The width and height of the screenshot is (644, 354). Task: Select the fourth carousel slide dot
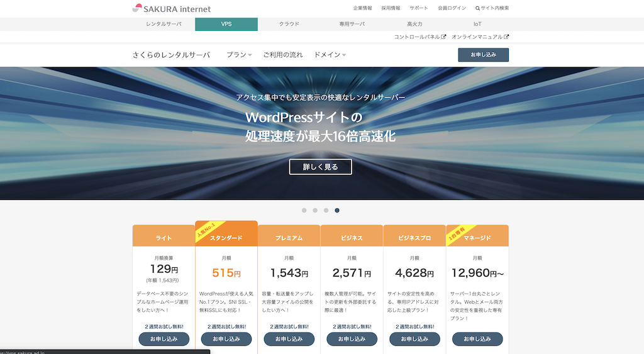pos(337,210)
